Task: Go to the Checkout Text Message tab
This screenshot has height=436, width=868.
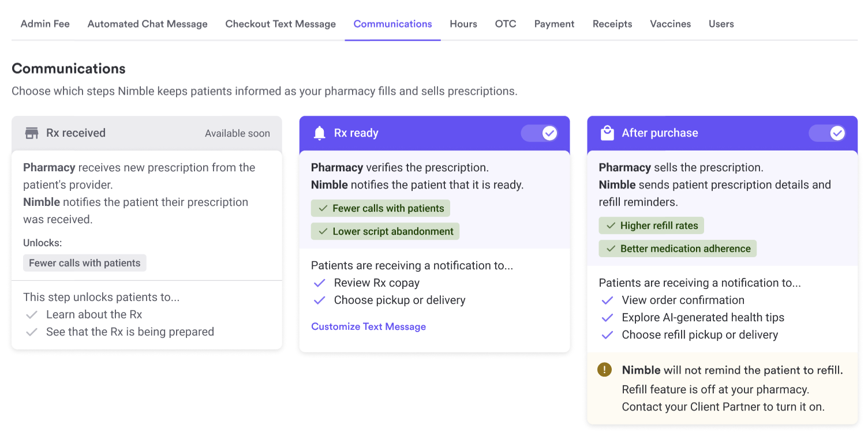Action: [280, 24]
